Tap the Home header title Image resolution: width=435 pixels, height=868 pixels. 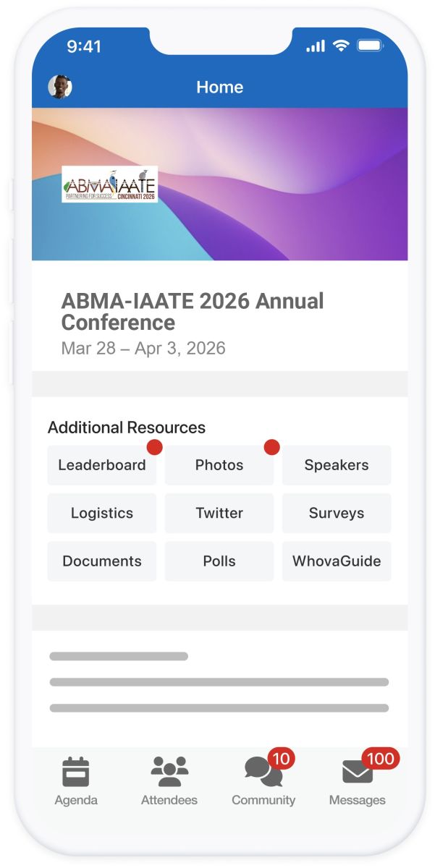pos(219,88)
